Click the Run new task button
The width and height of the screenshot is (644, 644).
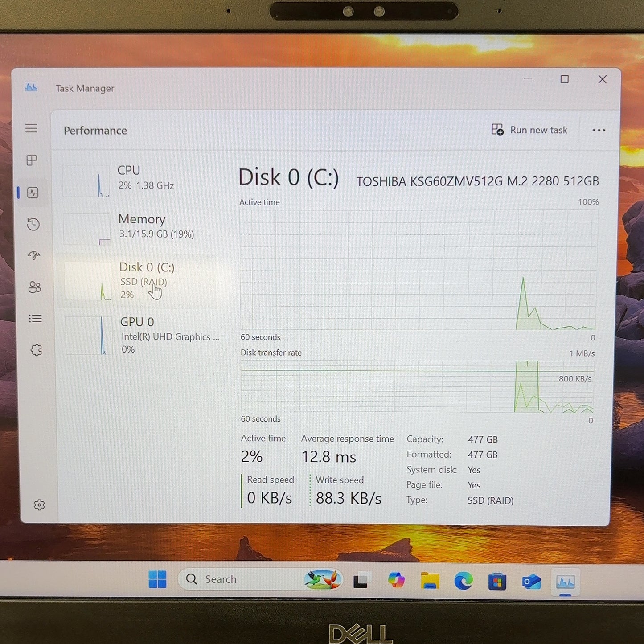point(529,130)
